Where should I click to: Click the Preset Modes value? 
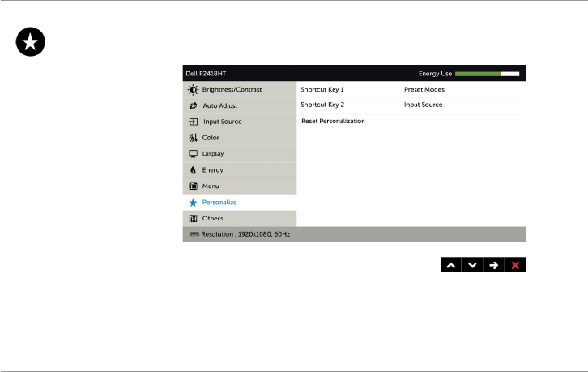click(424, 90)
